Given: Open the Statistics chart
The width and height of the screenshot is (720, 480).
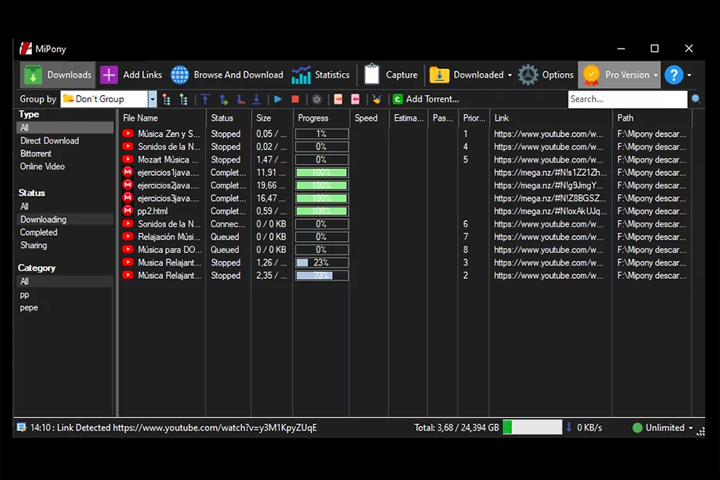Looking at the screenshot, I should [301, 75].
